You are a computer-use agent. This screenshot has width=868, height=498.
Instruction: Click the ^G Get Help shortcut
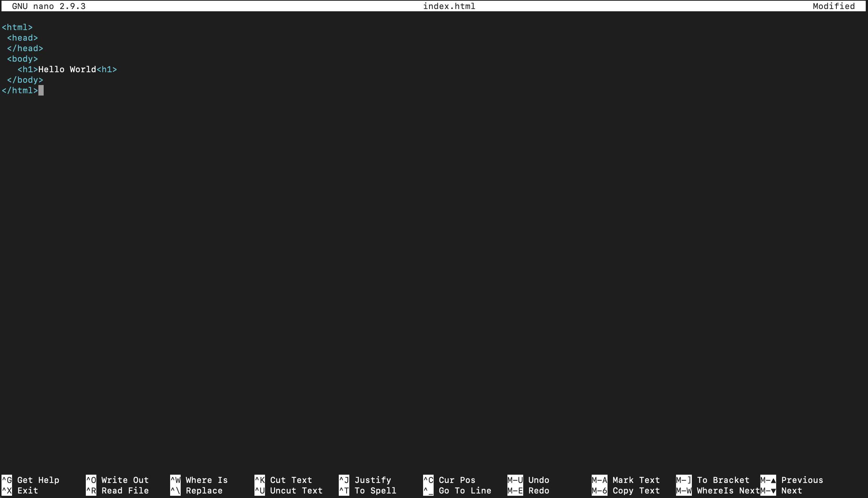pos(30,480)
